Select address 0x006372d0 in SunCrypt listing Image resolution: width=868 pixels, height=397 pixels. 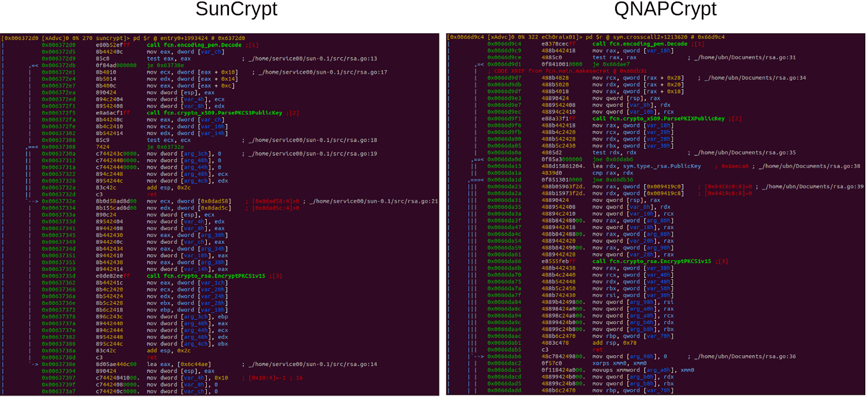(x=59, y=45)
